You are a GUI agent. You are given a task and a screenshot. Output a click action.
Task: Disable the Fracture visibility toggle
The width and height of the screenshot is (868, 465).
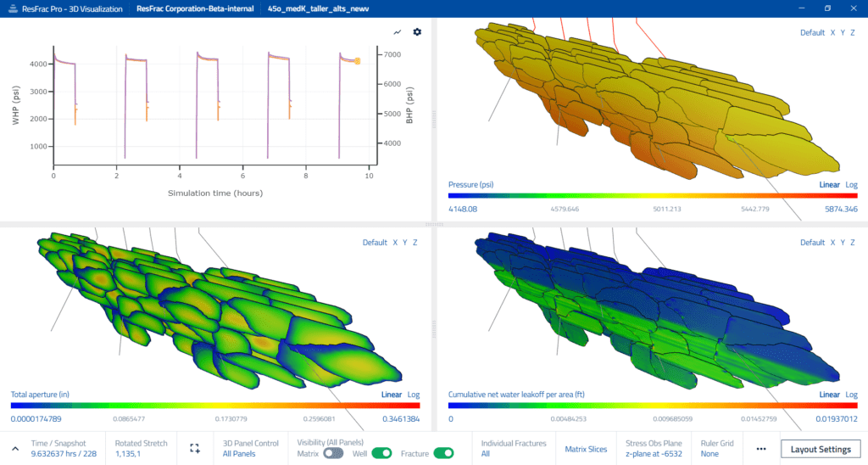443,453
